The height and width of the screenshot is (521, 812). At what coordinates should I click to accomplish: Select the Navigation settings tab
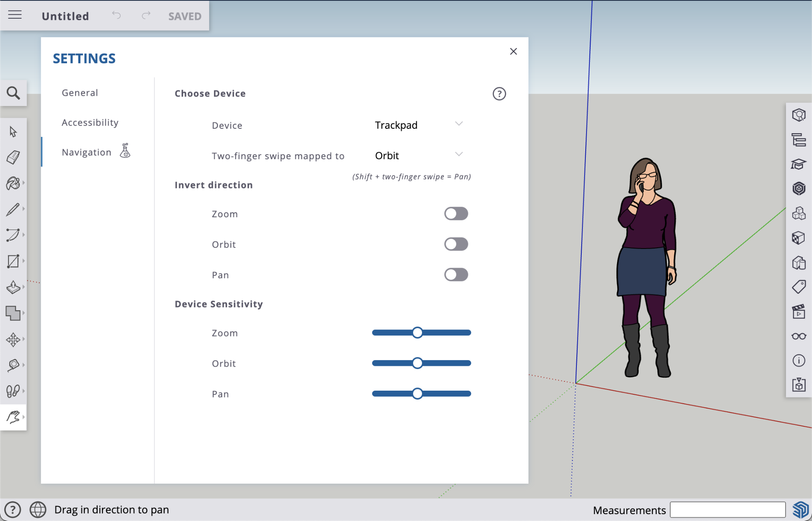[87, 152]
